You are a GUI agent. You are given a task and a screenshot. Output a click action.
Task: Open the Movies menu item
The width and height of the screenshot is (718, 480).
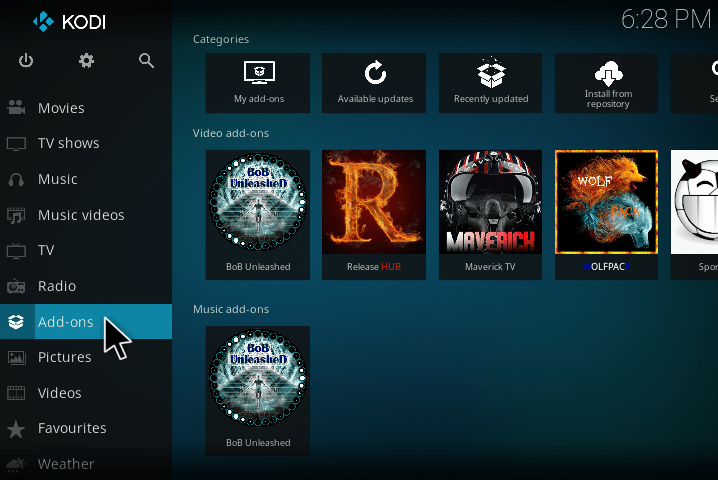[x=86, y=108]
